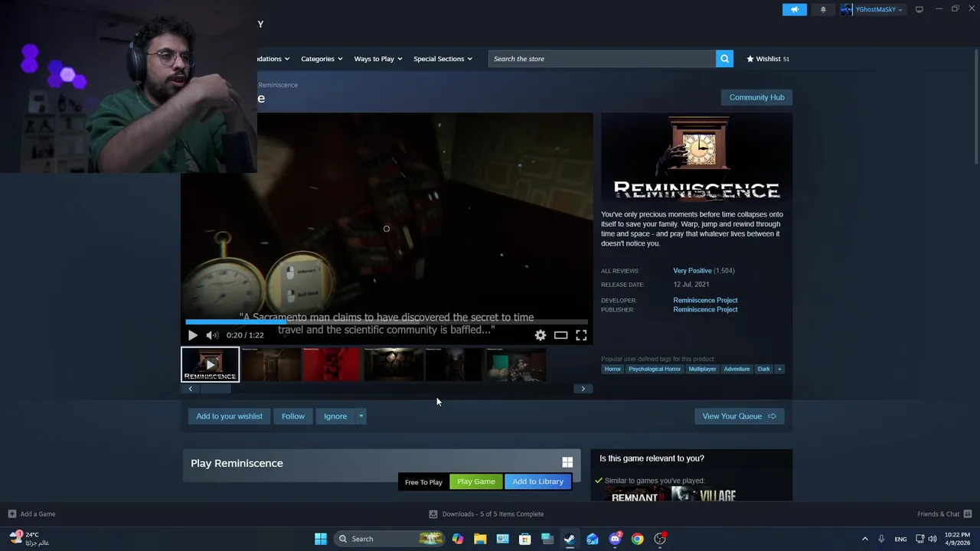This screenshot has height=551, width=980.
Task: Open video settings gear icon
Action: 541,335
